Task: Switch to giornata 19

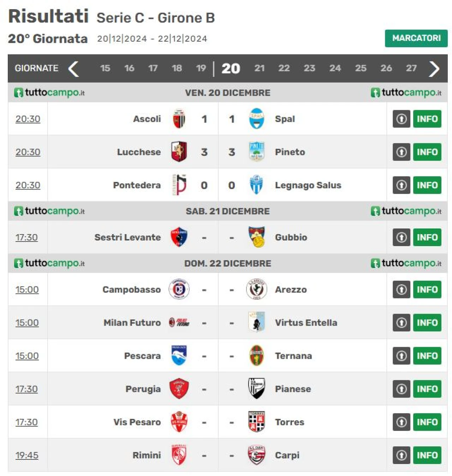Action: click(x=201, y=68)
